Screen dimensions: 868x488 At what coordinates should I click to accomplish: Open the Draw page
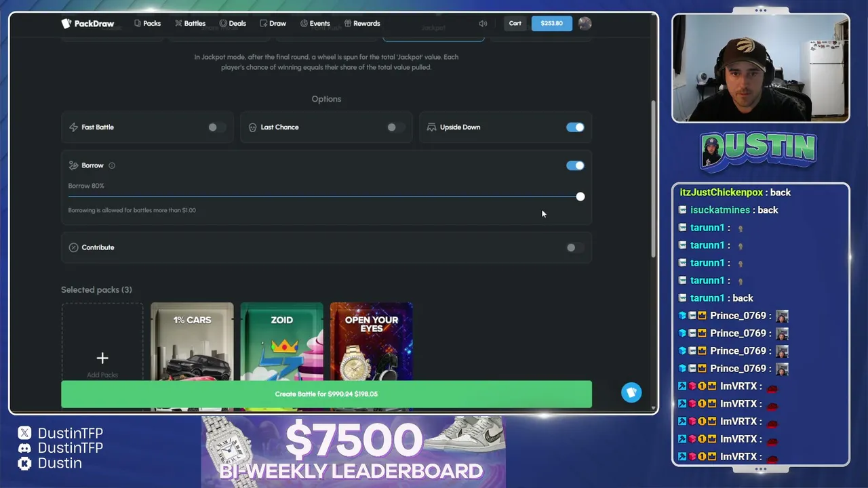pos(273,23)
